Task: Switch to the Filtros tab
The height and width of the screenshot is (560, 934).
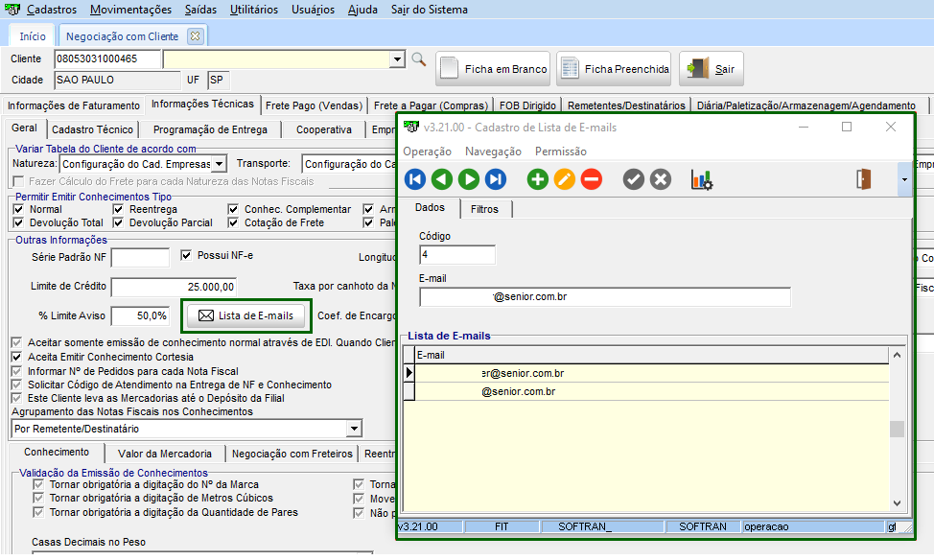Action: click(484, 209)
